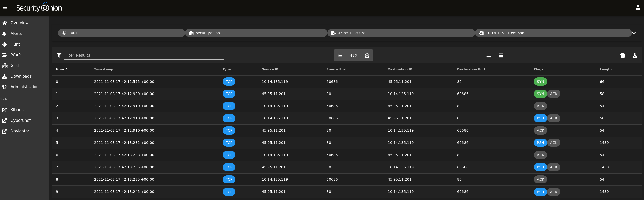Click the Kibana external link icon
The height and width of the screenshot is (200, 644).
pos(4,110)
